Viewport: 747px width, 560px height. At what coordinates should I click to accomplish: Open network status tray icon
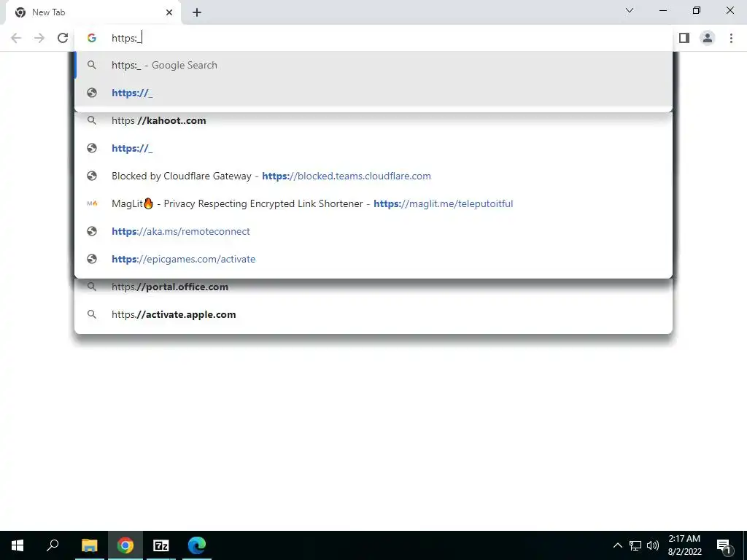(x=635, y=545)
